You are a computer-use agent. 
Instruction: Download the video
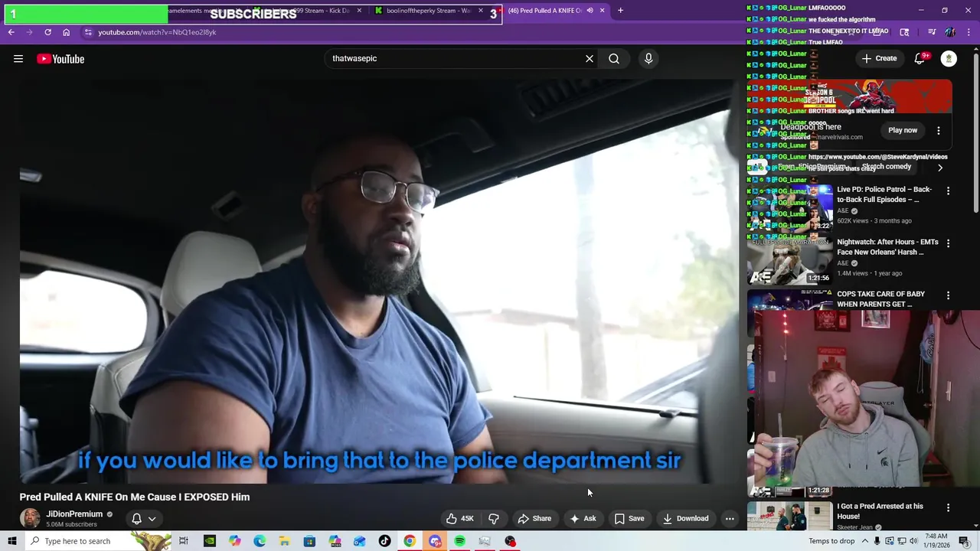685,518
